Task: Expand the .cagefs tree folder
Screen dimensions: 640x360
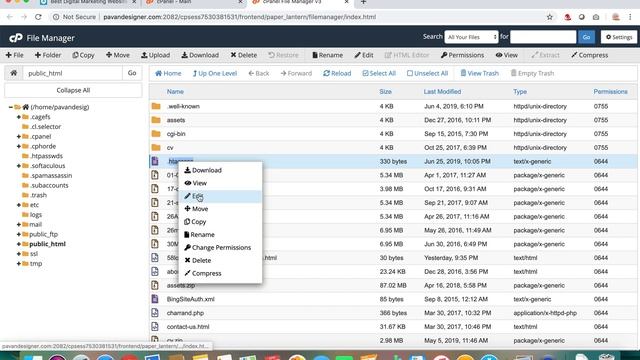Action: click(19, 117)
